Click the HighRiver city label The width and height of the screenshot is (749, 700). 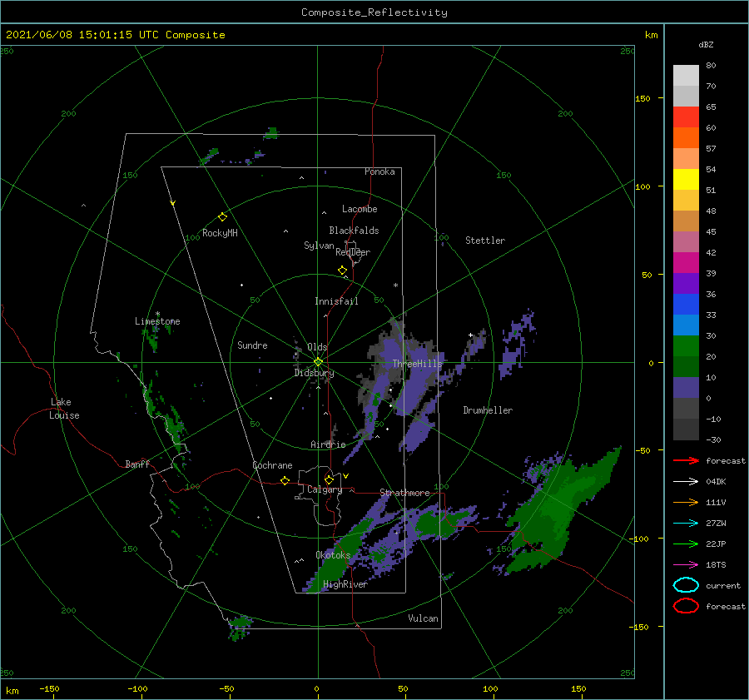click(x=345, y=584)
